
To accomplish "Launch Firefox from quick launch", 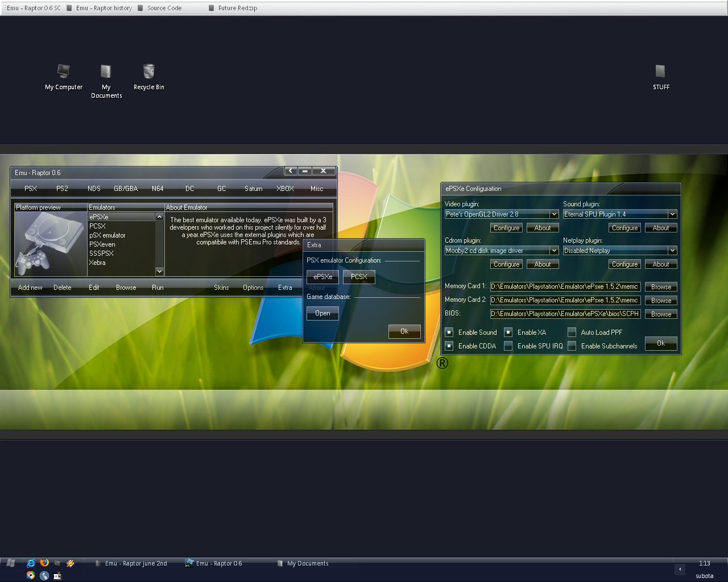I will 44,563.
